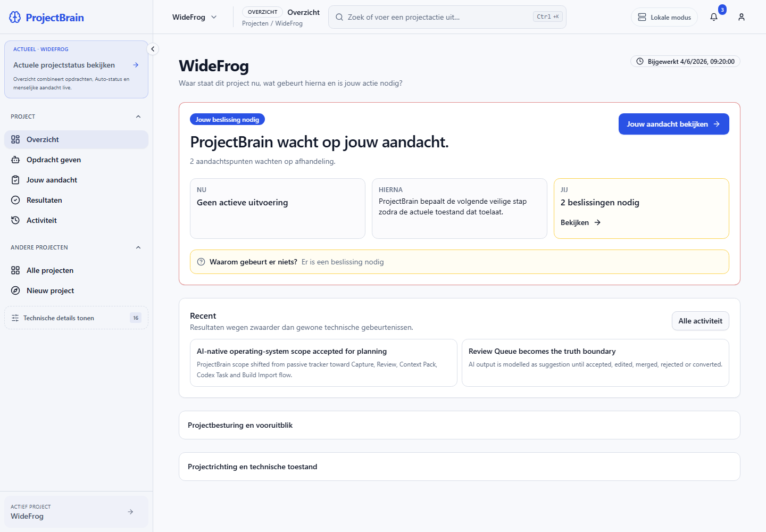Screen dimensions: 766x532
Task: Click the Overzicht grid icon in sidebar
Action: (15, 139)
